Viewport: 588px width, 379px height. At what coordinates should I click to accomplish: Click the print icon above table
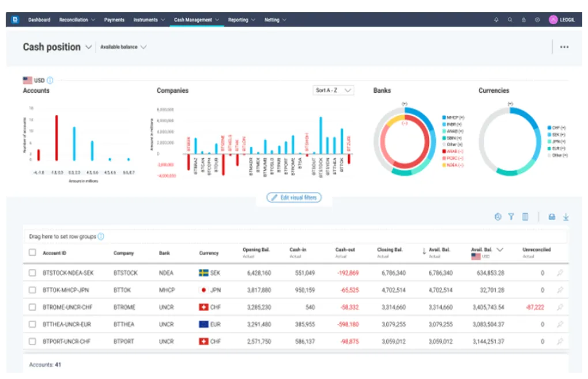click(552, 217)
